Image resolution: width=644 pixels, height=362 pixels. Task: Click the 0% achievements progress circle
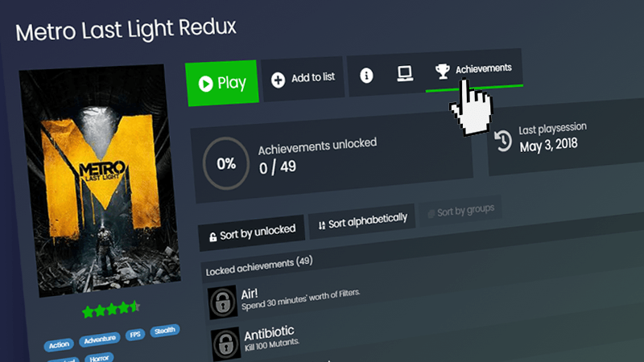pos(226,164)
